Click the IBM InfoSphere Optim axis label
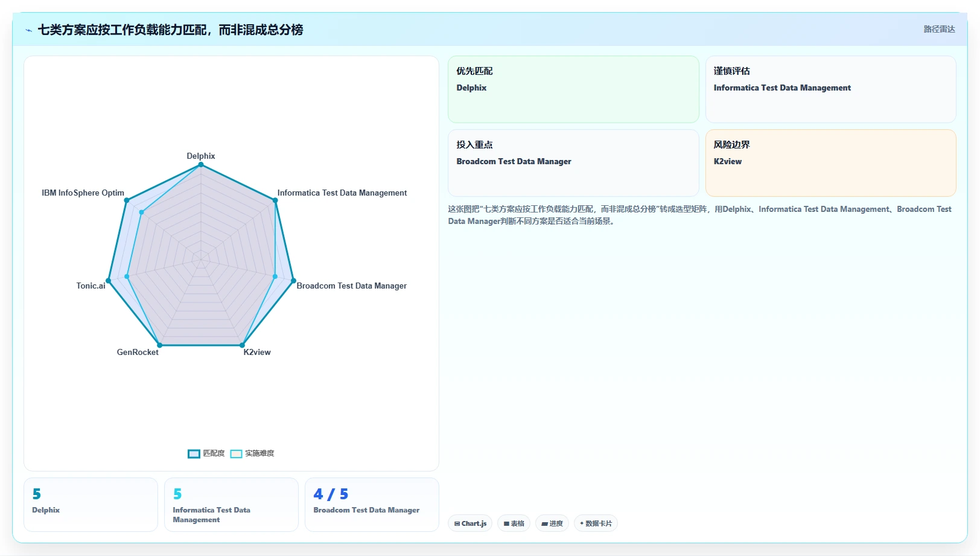The image size is (980, 556). click(x=83, y=193)
